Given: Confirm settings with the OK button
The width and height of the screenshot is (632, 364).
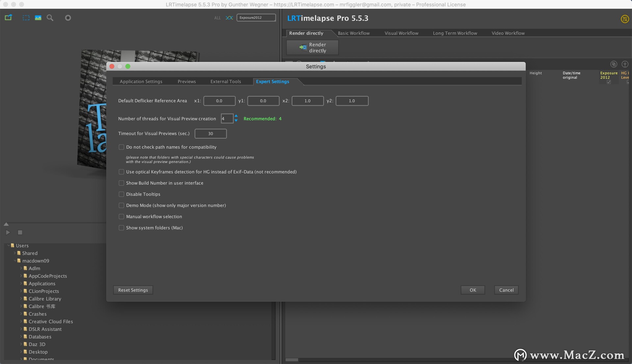Looking at the screenshot, I should pos(473,290).
